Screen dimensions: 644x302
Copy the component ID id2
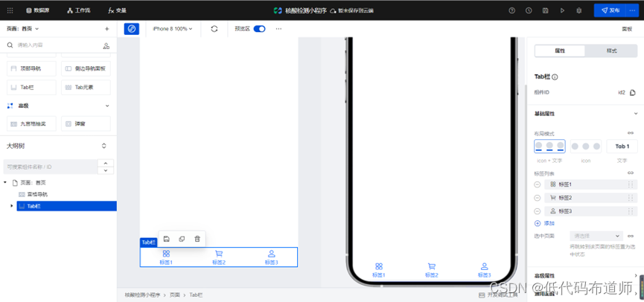(633, 93)
